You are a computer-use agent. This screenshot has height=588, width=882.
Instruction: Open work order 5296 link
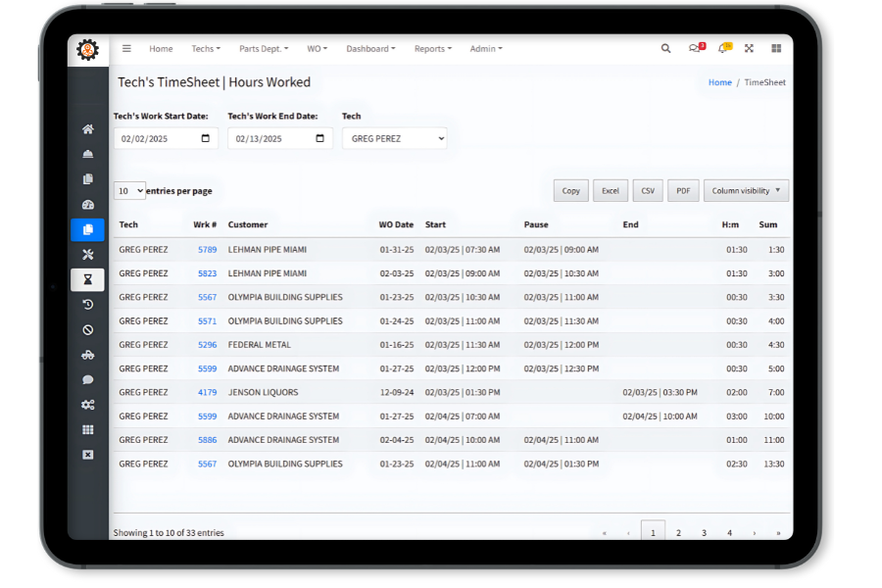point(207,344)
